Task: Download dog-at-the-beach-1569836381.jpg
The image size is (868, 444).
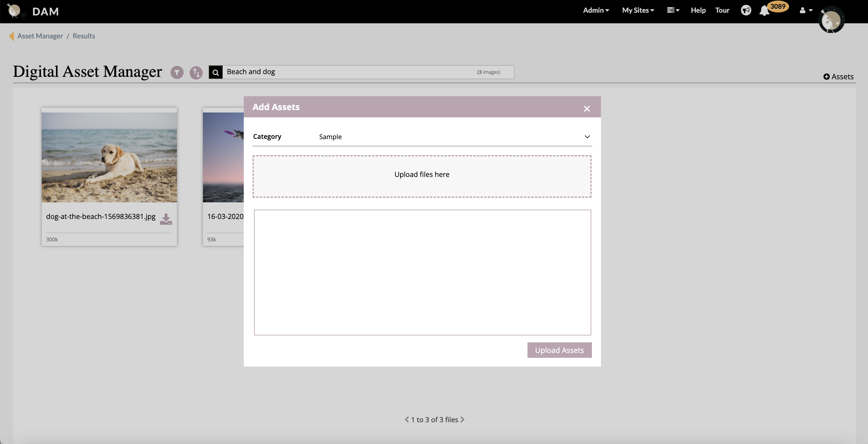Action: tap(166, 219)
